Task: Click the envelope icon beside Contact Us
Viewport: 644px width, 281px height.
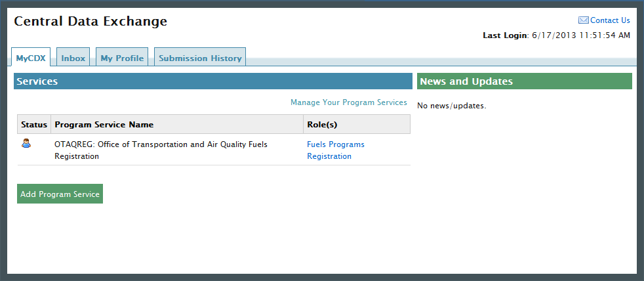Action: click(583, 20)
